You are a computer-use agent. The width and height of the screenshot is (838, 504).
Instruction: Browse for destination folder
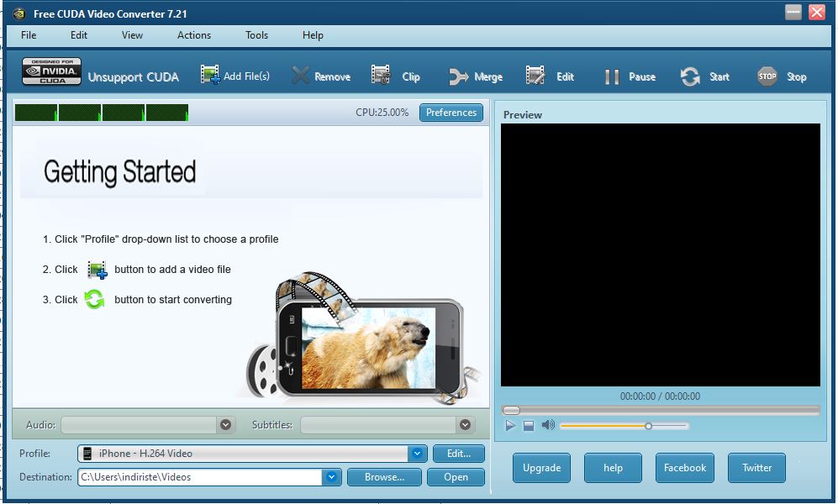coord(384,477)
